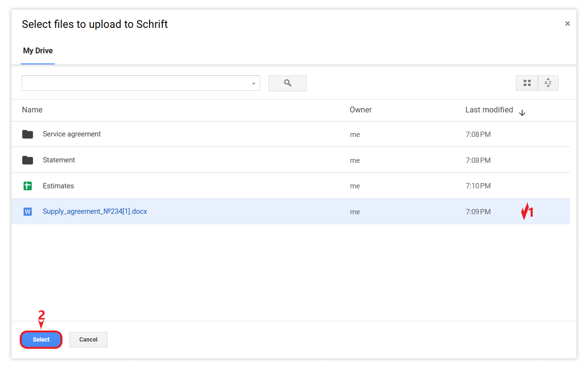Image resolution: width=588 pixels, height=368 pixels.
Task: Select the Supply_agreement_№234[1].docx file name
Action: [x=95, y=211]
